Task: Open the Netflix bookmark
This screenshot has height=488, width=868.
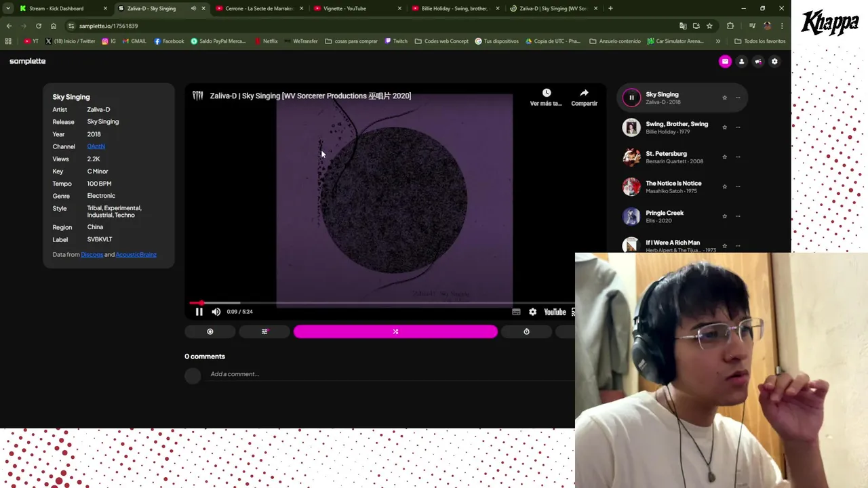Action: point(266,41)
